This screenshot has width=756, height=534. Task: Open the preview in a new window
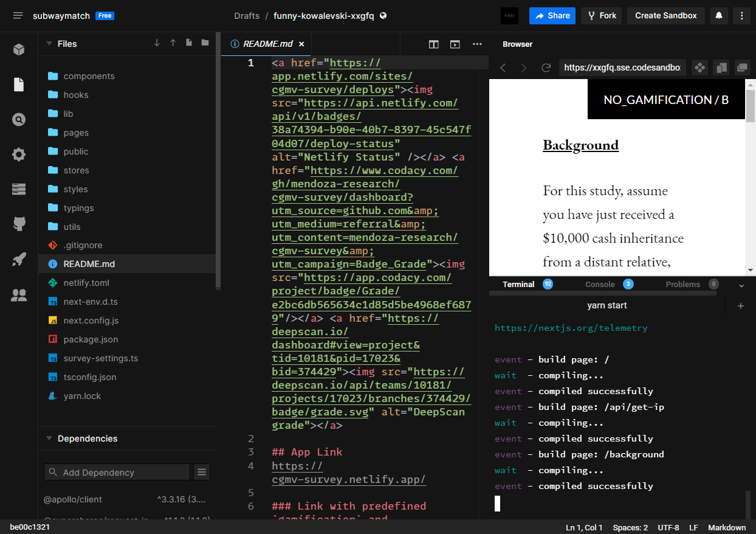click(x=455, y=44)
